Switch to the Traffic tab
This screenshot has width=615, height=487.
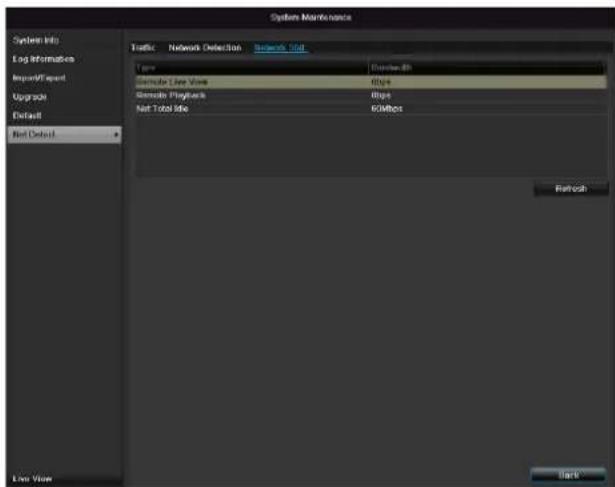143,48
